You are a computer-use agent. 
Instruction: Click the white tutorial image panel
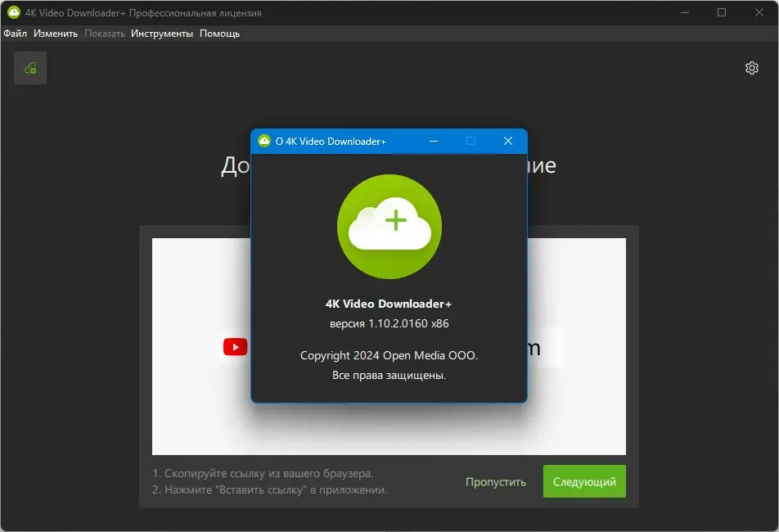click(x=389, y=346)
